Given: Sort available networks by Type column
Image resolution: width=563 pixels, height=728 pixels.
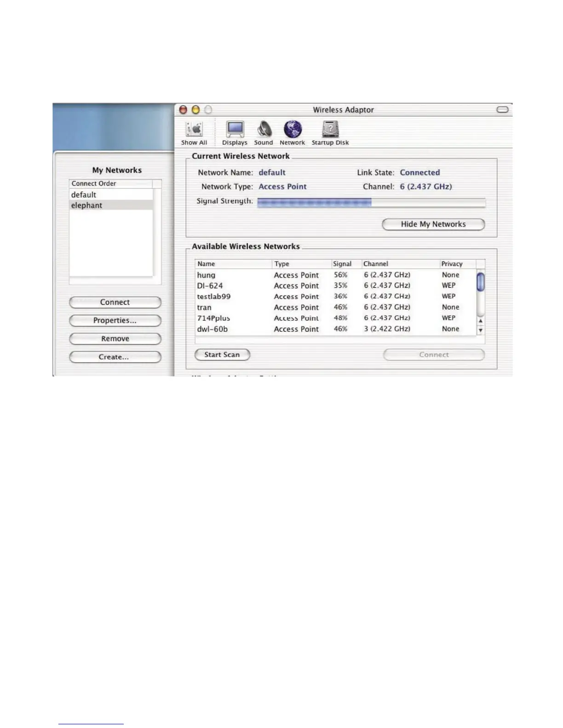Looking at the screenshot, I should pyautogui.click(x=302, y=264).
